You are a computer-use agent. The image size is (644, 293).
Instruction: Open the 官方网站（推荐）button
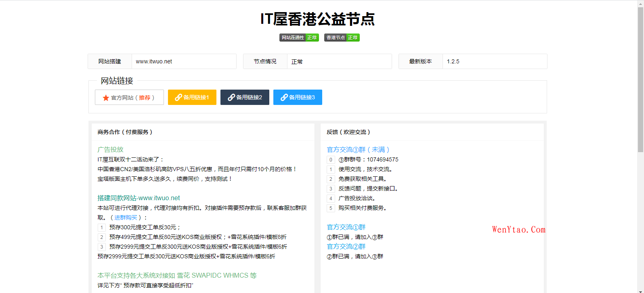coord(129,97)
